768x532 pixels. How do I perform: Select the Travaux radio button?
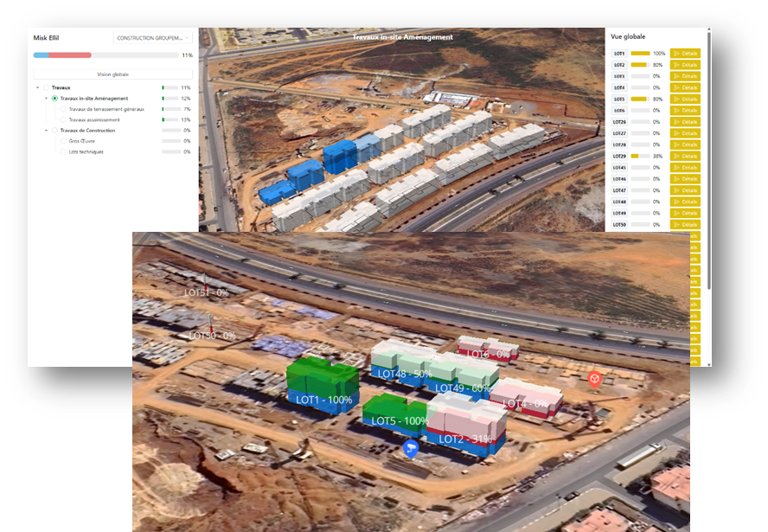coord(47,87)
